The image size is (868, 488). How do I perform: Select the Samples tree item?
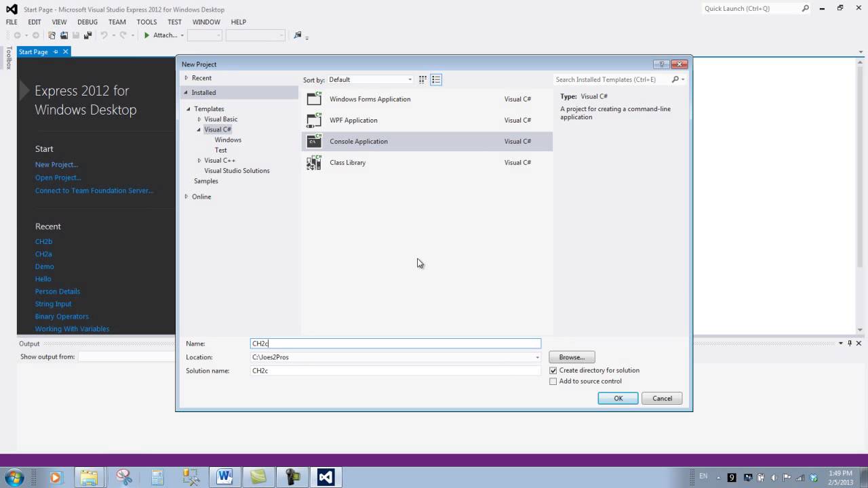(x=206, y=181)
